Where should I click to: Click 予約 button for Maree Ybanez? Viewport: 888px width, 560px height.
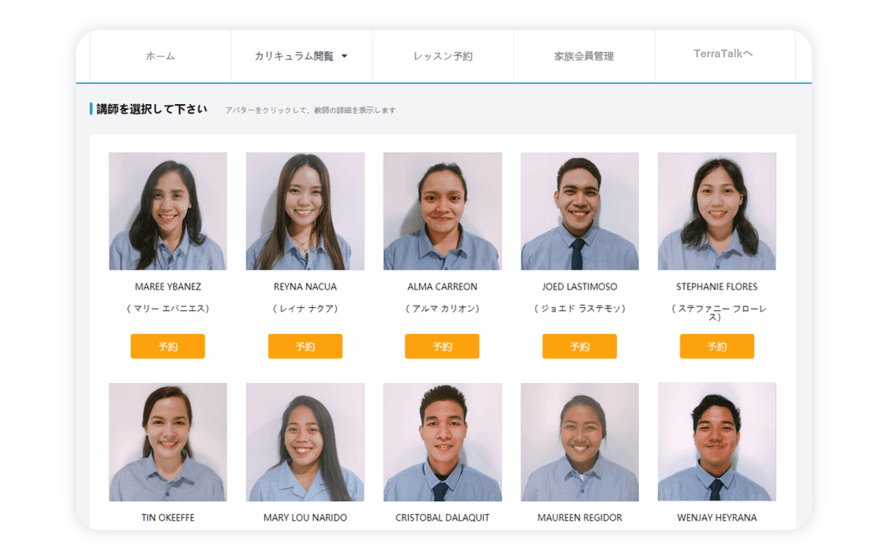[x=167, y=346]
